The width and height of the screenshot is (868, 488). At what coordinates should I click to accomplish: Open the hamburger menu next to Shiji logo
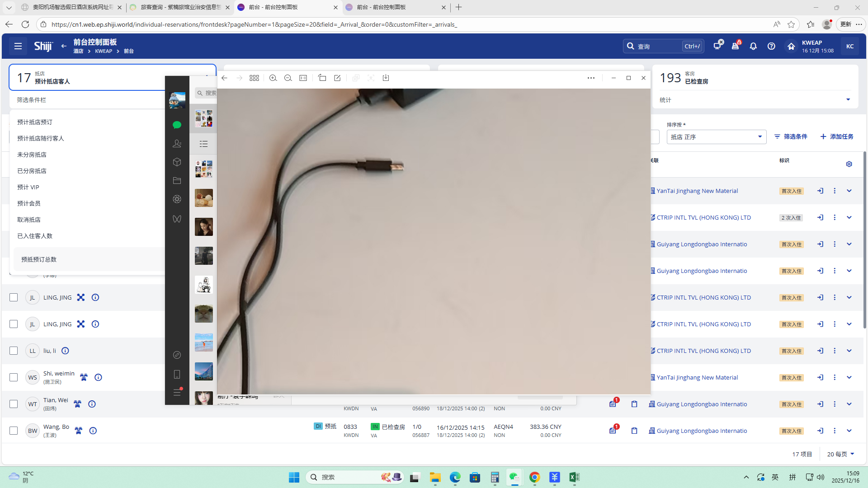(x=18, y=46)
